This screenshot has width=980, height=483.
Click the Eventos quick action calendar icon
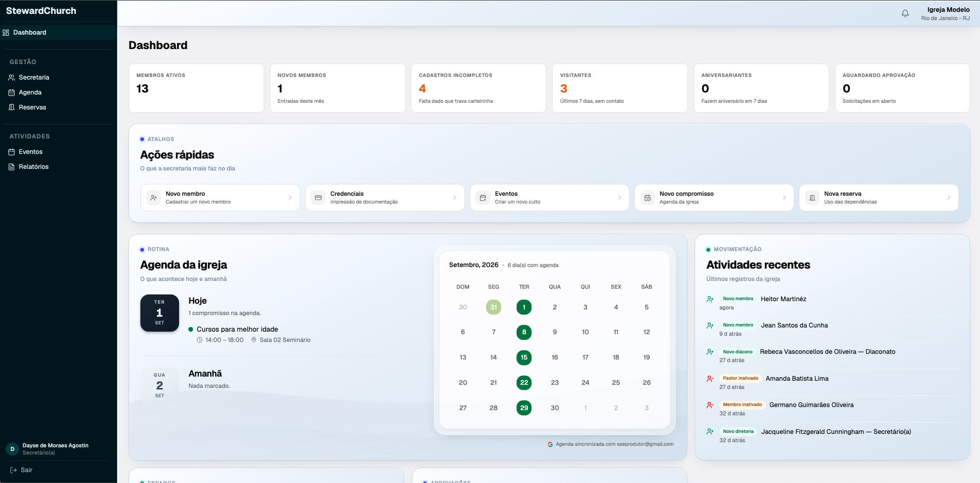pyautogui.click(x=483, y=198)
